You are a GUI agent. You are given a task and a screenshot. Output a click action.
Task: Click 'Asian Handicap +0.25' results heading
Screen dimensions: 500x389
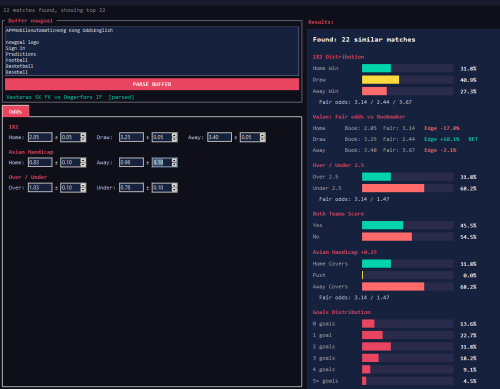click(345, 252)
